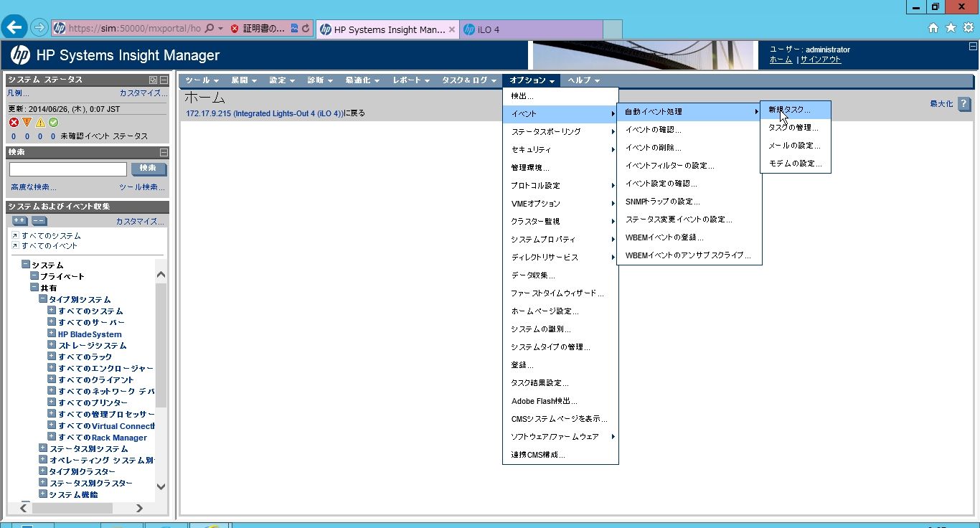Open the help question mark icon
This screenshot has height=528, width=980.
coord(964,104)
